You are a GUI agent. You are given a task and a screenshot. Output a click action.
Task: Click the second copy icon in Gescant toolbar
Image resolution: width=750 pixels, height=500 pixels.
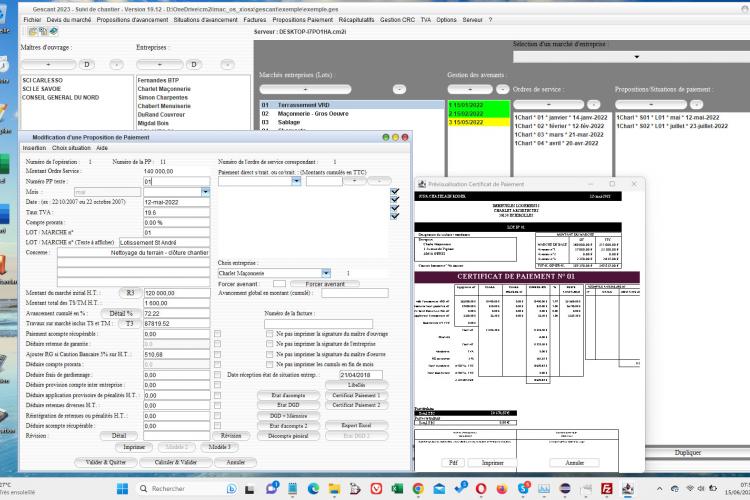[x=43, y=32]
